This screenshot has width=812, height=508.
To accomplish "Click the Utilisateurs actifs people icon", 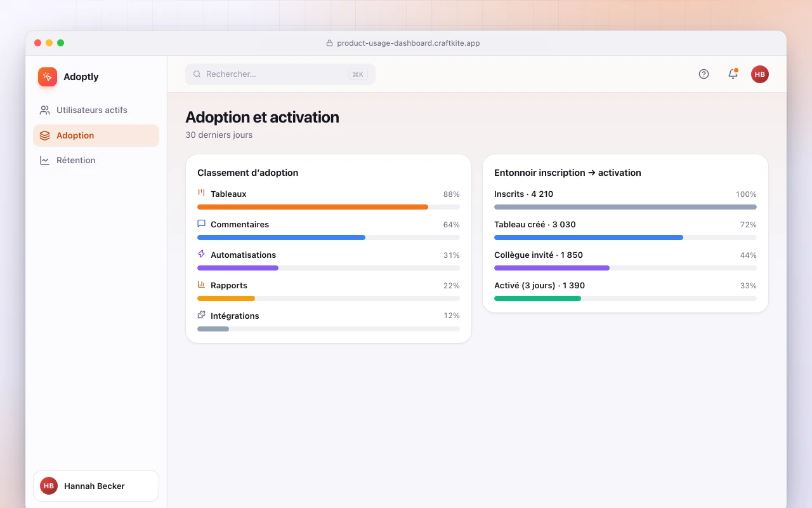I will coord(44,110).
